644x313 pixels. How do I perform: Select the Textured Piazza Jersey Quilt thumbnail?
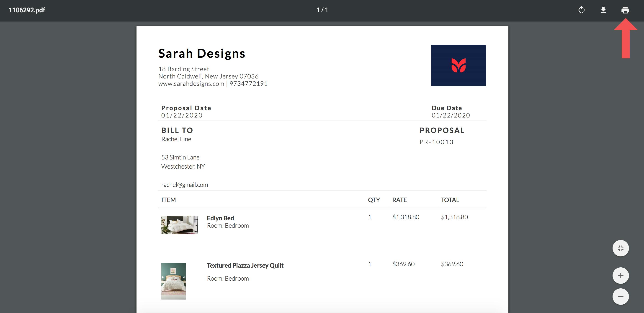(173, 281)
